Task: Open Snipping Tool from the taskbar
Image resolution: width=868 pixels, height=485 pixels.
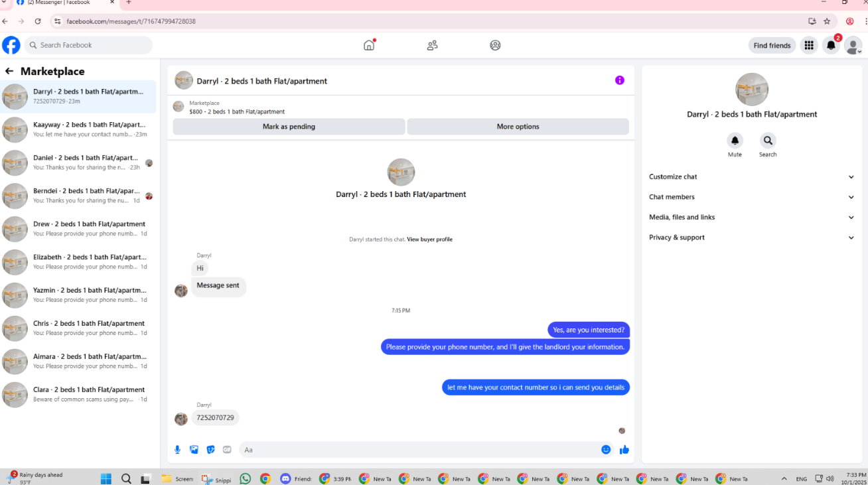Action: 216,478
